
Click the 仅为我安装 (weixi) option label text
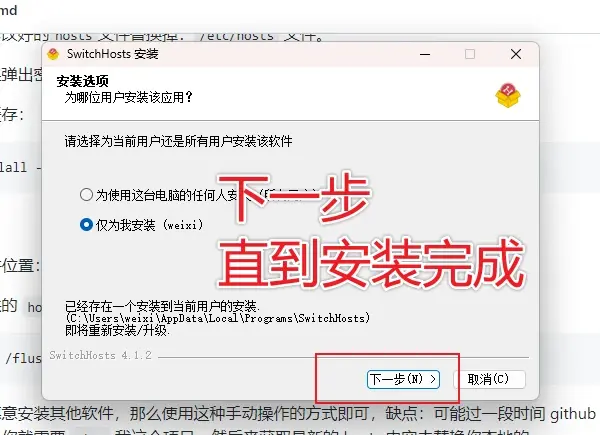coord(150,225)
